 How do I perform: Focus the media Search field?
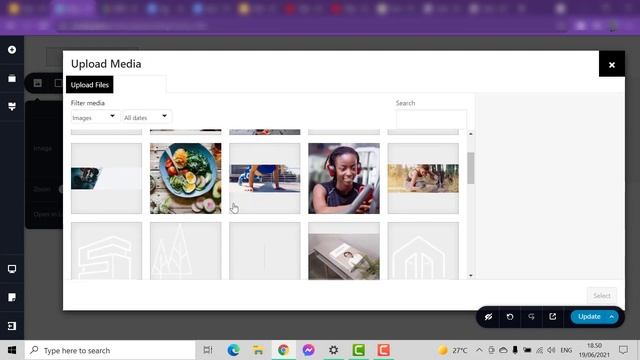431,119
